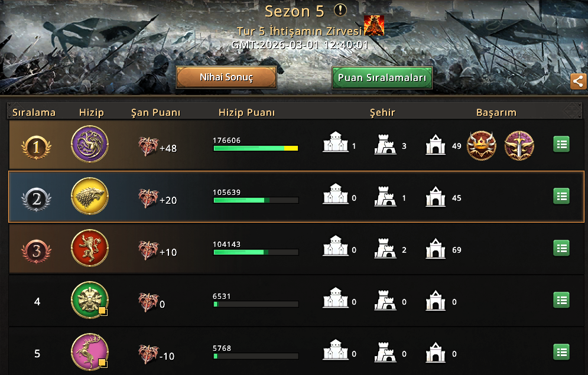Switch to Puan Sıralamaları tab

(382, 78)
